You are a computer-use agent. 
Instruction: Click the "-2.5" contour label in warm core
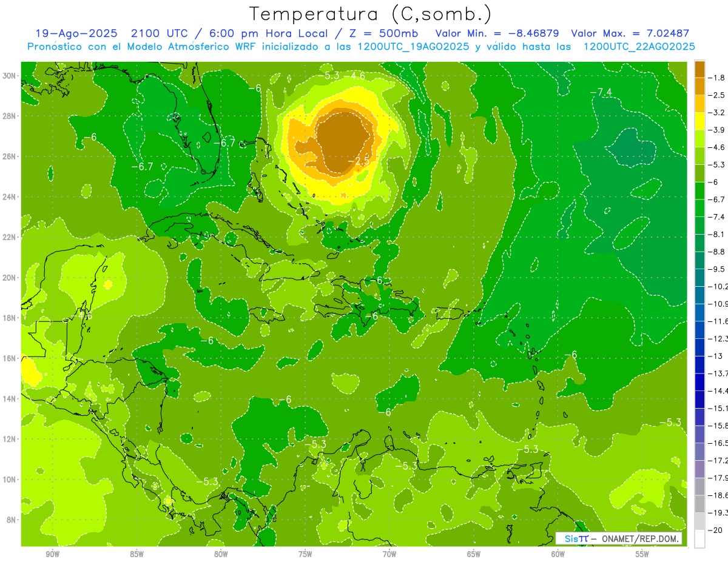359,161
